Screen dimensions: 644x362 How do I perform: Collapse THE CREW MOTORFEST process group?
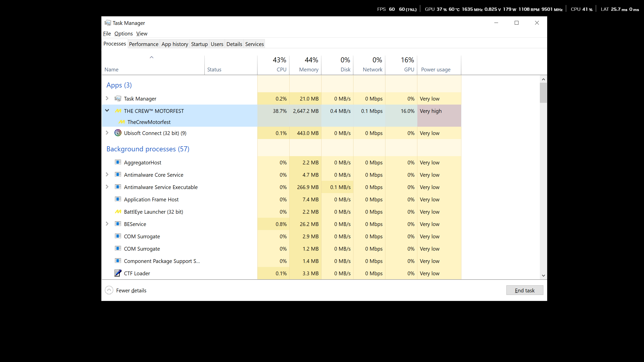[107, 111]
